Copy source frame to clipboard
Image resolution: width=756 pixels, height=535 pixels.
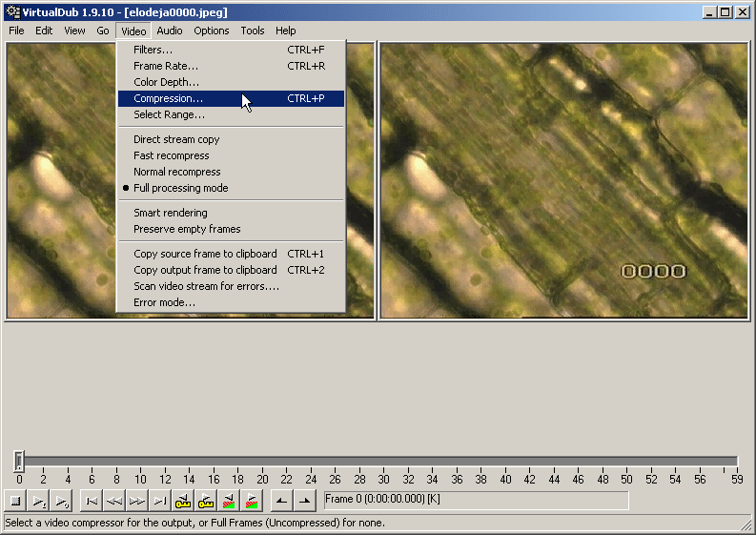[231, 254]
